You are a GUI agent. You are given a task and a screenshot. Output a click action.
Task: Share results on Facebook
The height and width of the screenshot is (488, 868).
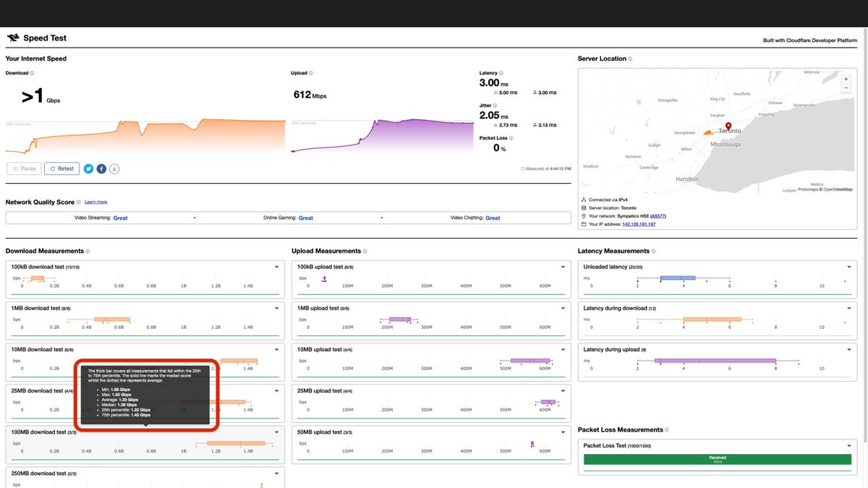pos(101,168)
